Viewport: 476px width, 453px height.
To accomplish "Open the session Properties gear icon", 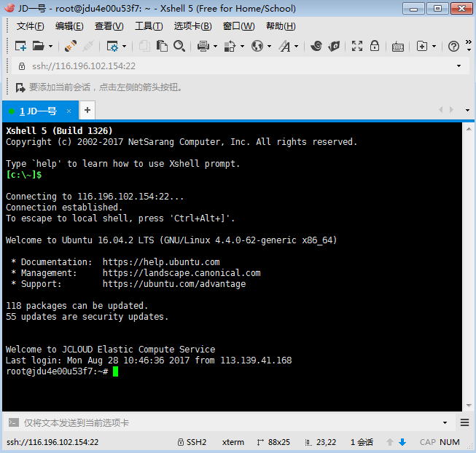I will click(112, 47).
